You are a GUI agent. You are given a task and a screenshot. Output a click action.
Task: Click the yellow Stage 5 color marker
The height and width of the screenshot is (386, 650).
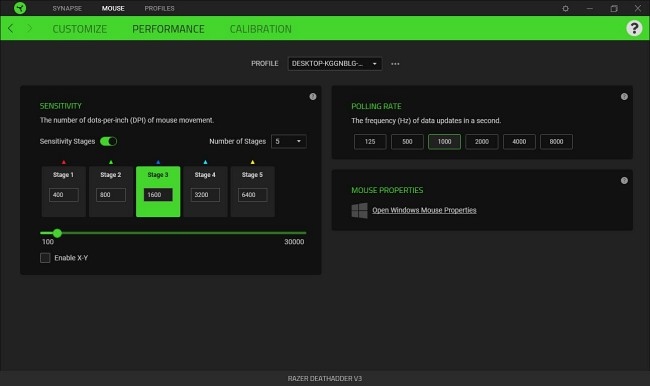click(x=252, y=162)
